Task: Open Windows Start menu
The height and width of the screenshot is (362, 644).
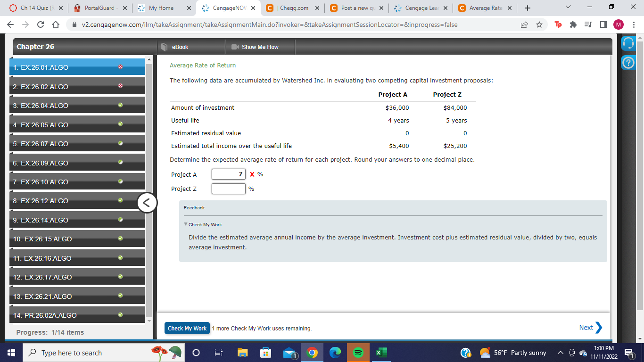Action: click(11, 353)
